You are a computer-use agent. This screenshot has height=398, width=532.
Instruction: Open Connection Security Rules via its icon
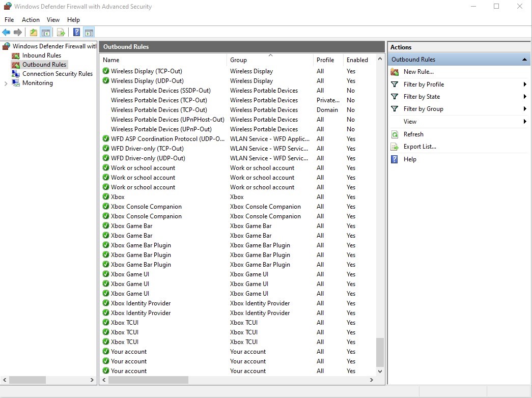point(16,74)
